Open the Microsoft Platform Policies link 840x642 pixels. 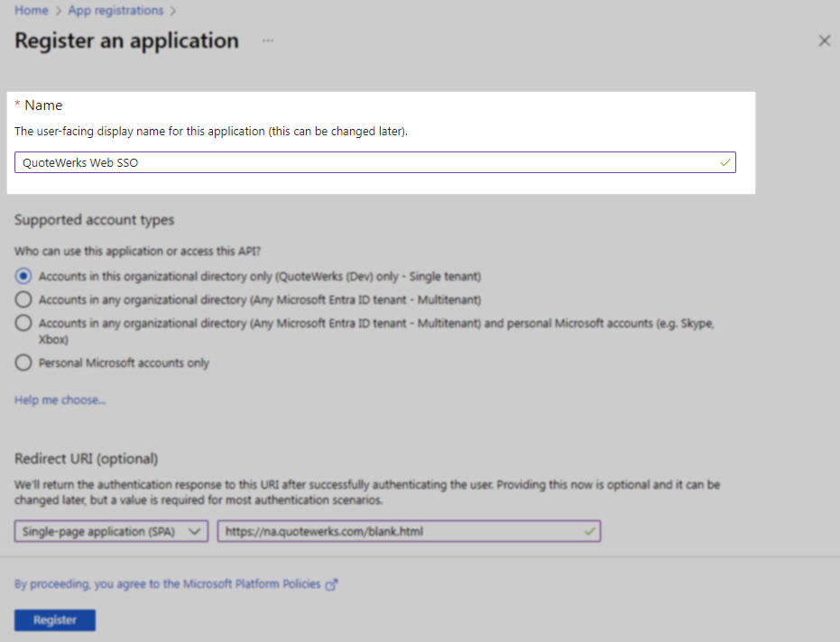pos(252,584)
